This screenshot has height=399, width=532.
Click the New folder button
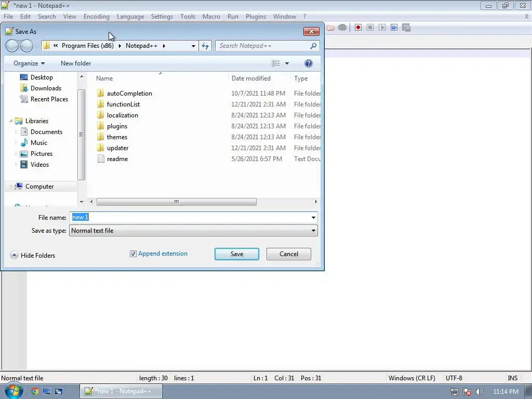(76, 63)
